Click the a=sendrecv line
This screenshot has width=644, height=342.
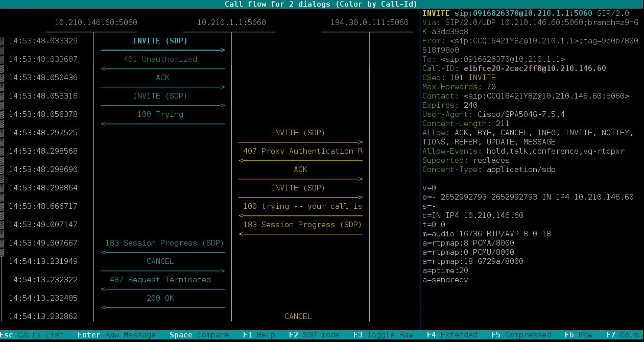(x=445, y=280)
